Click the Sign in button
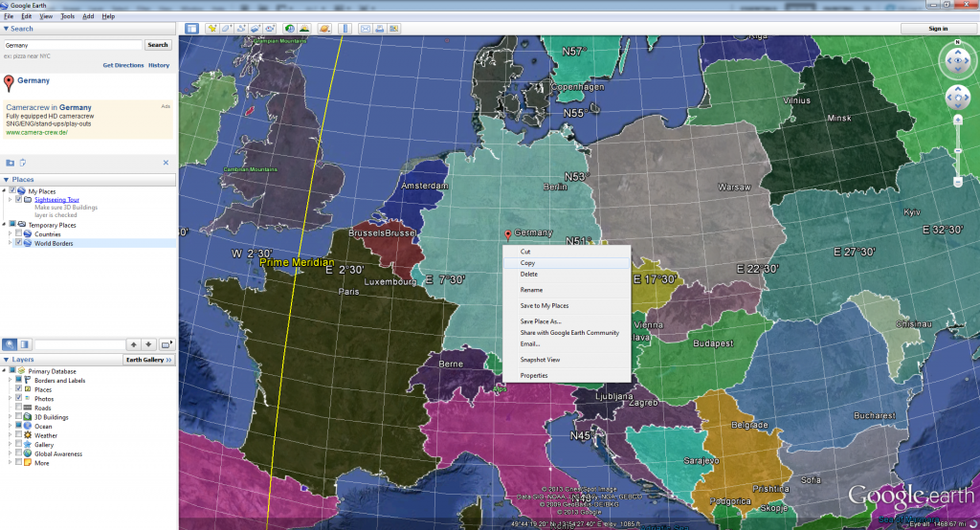Screen dimensions: 980x530 coord(938,29)
